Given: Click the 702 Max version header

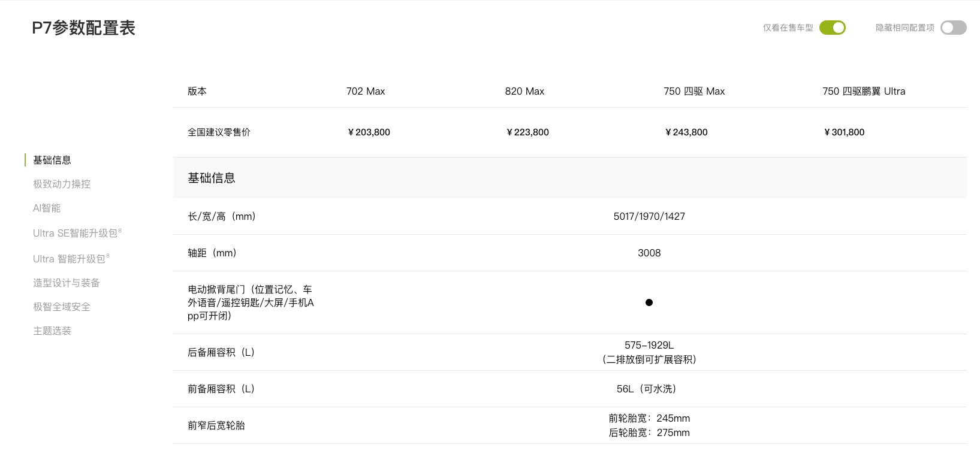Looking at the screenshot, I should (366, 91).
